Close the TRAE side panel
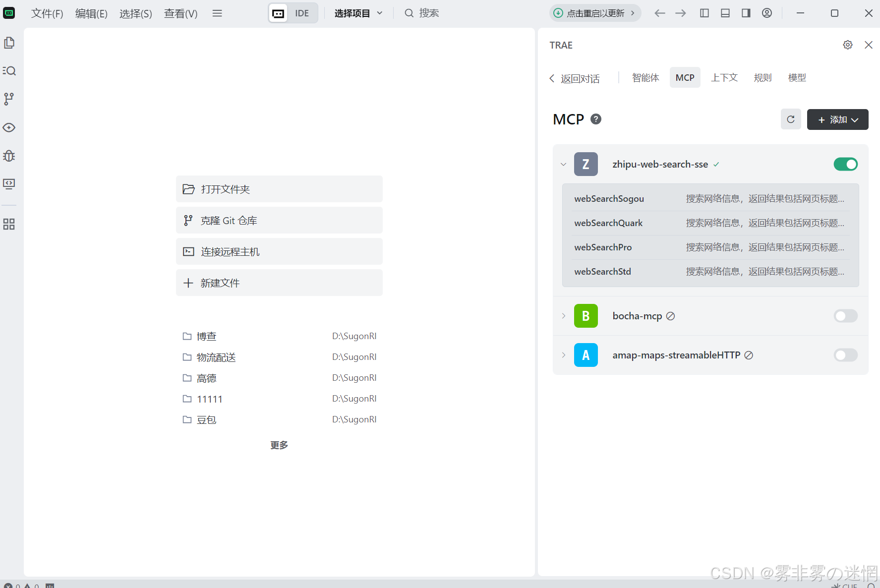Image resolution: width=880 pixels, height=588 pixels. tap(869, 45)
